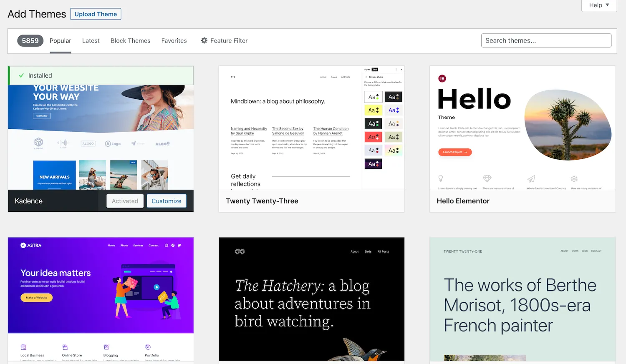Click the Feature Filter gear icon
This screenshot has height=364, width=626.
click(204, 40)
